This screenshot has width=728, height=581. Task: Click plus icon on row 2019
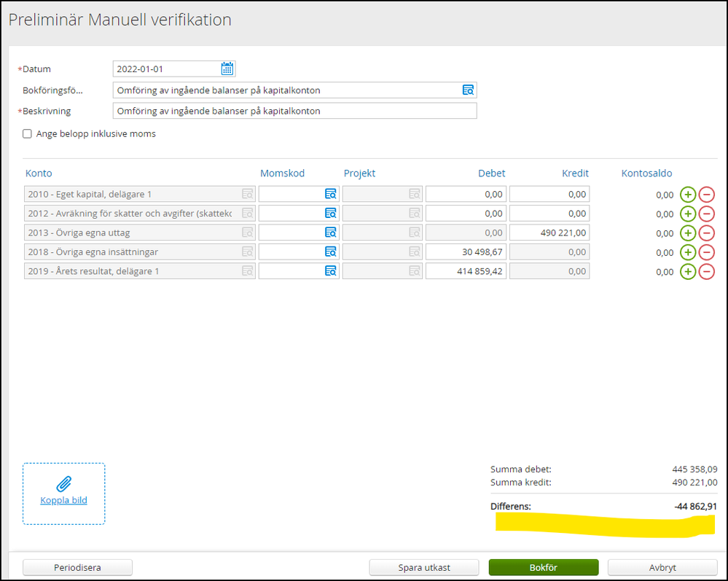pyautogui.click(x=688, y=272)
